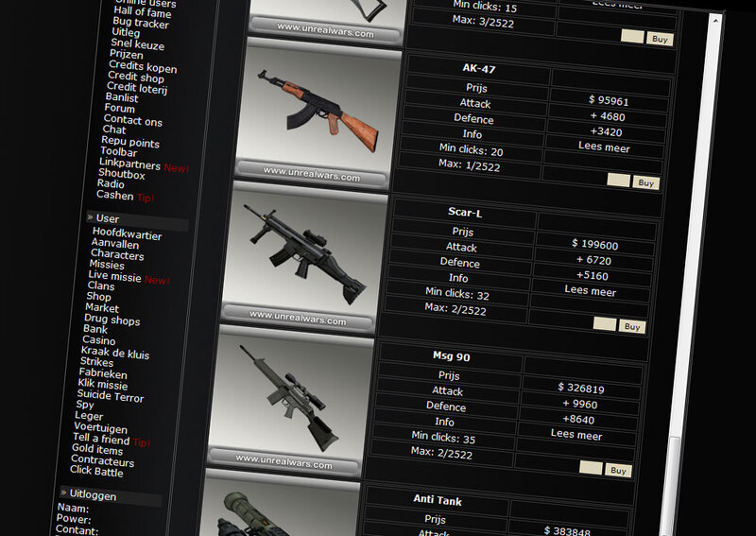Open Cashen page

114,195
